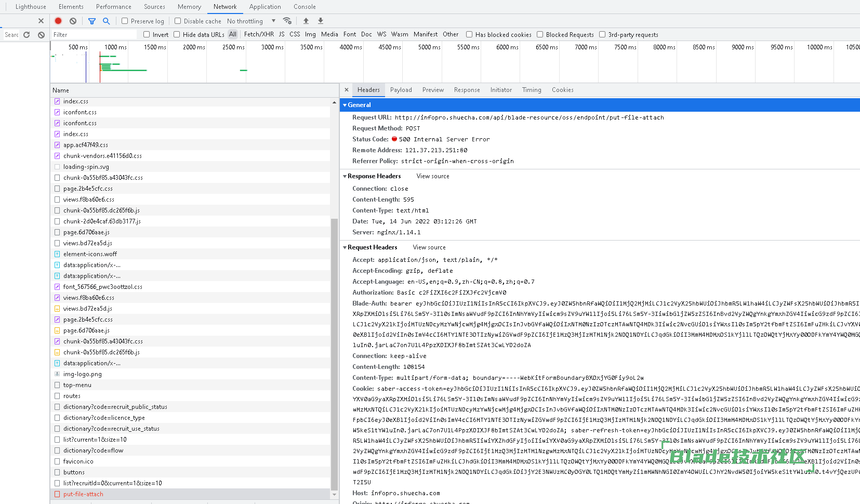Open the Memory panel

click(x=189, y=7)
